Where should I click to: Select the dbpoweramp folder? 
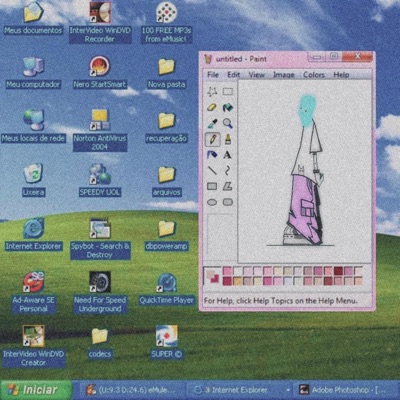(x=166, y=235)
